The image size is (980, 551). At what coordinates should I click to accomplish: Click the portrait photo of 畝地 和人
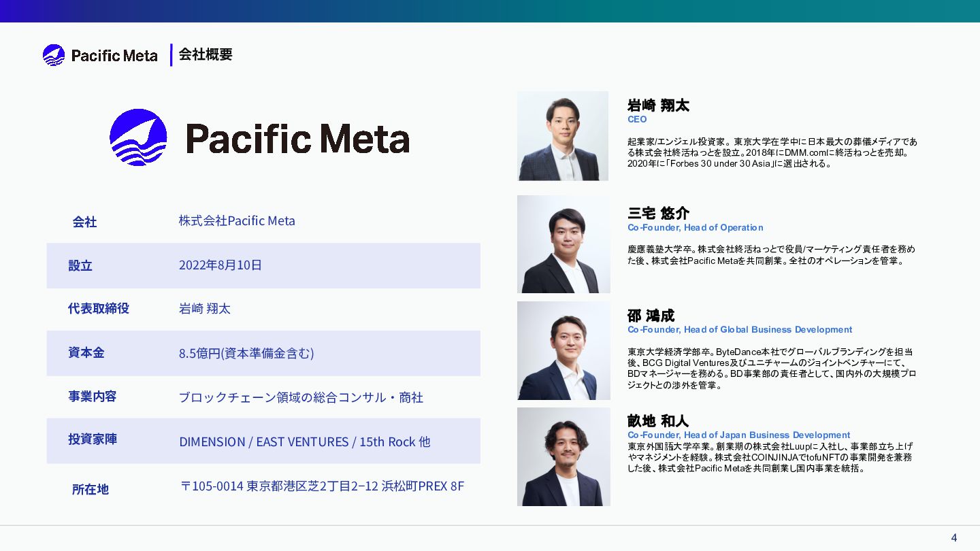point(563,456)
